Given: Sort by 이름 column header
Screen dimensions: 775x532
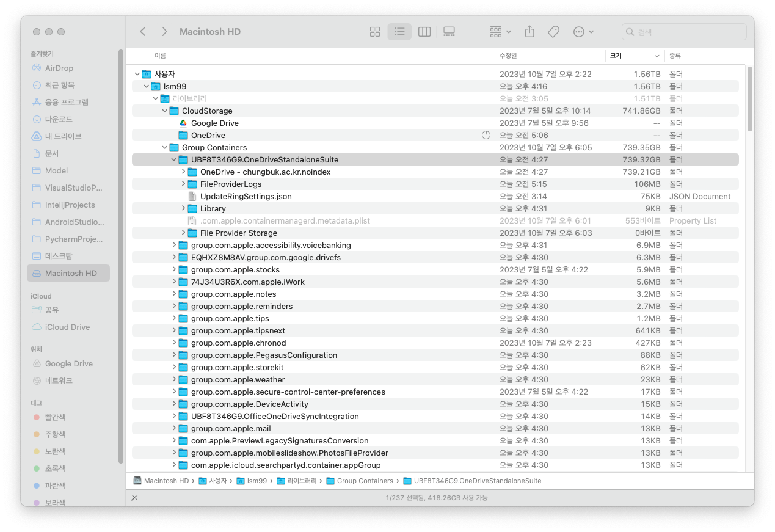Looking at the screenshot, I should tap(310, 56).
